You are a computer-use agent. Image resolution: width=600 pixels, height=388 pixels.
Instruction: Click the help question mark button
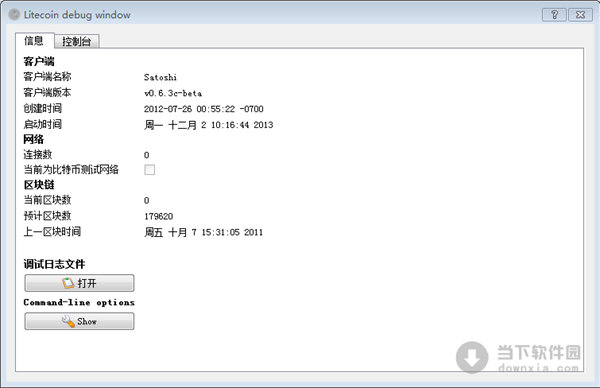click(x=554, y=15)
